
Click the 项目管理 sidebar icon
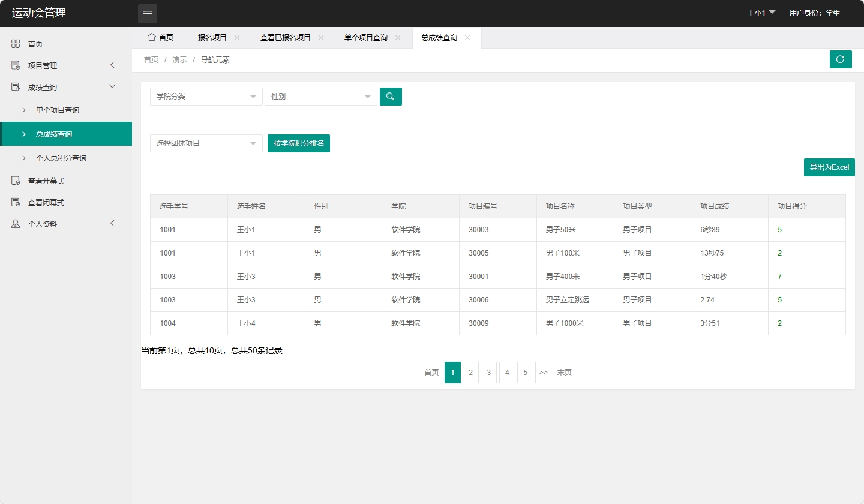[16, 65]
